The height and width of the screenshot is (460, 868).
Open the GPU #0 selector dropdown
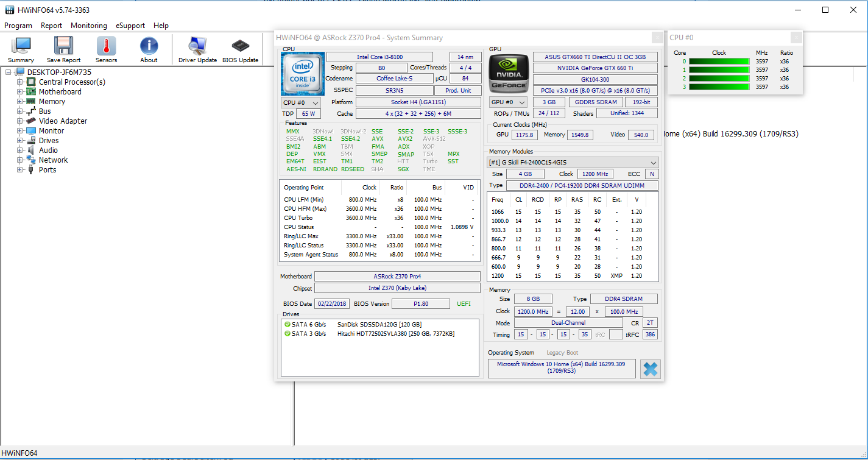508,102
